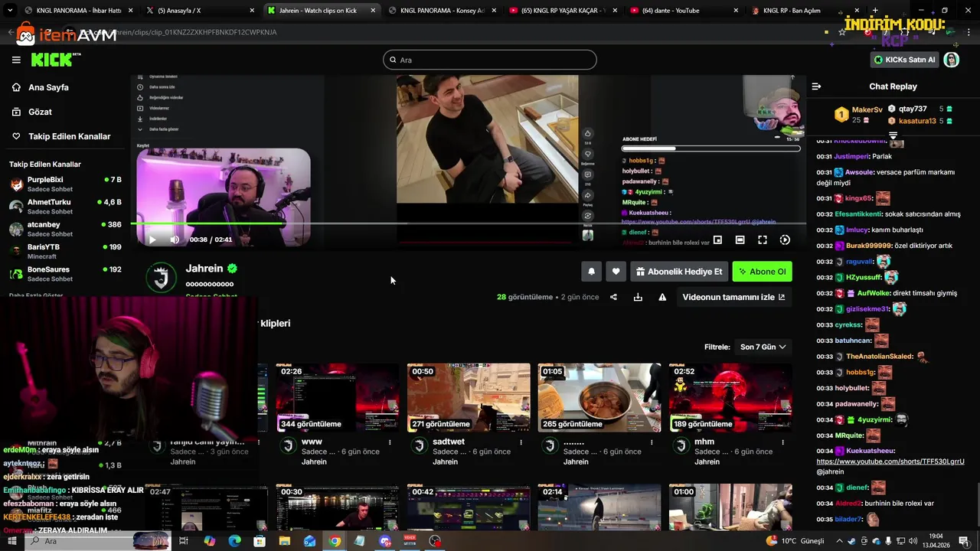Open File Explorer from taskbar
The image size is (980, 551).
(x=284, y=541)
